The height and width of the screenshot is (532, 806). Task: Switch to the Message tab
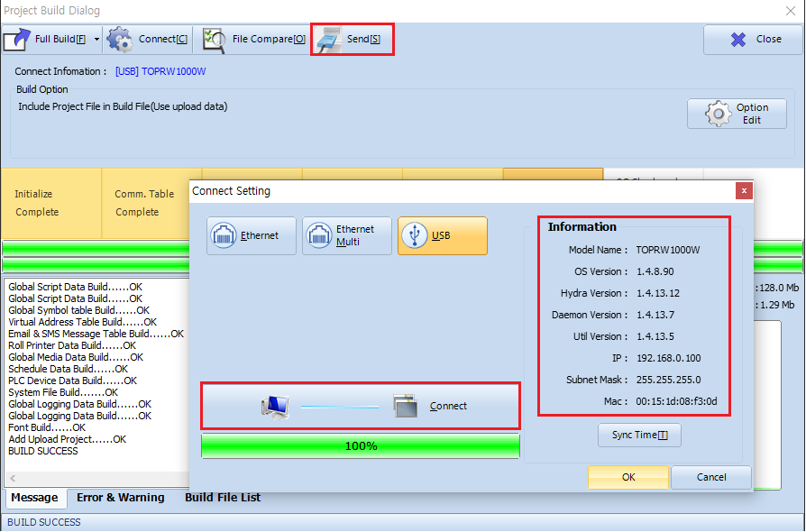click(34, 498)
